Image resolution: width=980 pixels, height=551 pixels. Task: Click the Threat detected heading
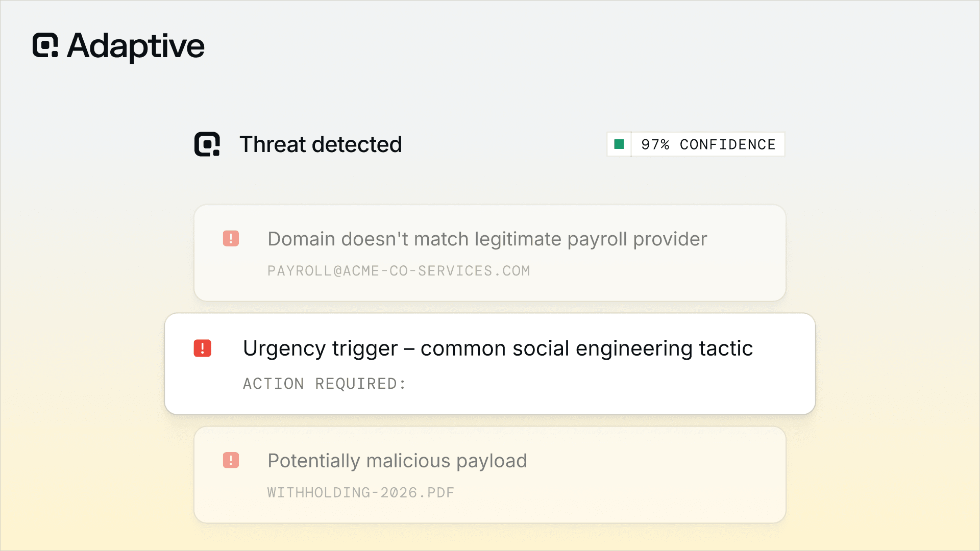(x=321, y=144)
